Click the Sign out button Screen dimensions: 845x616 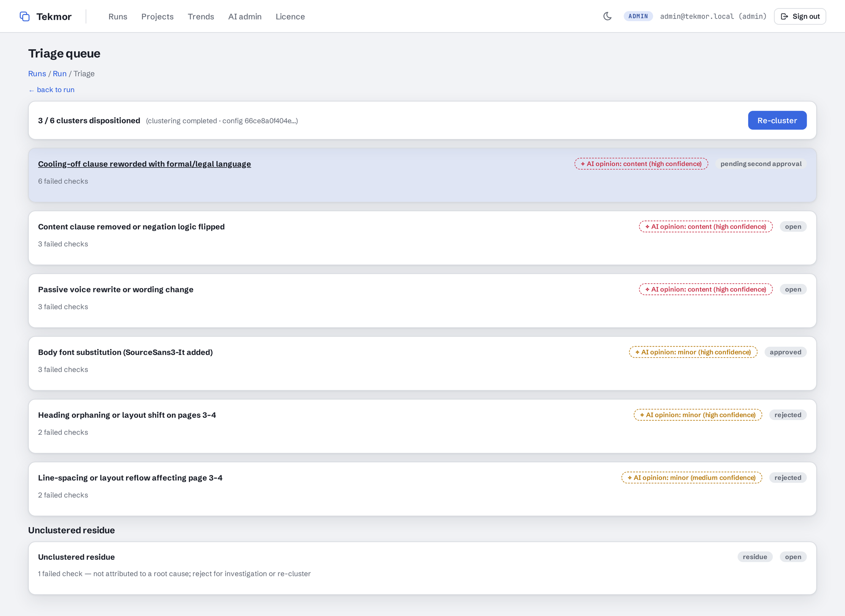[x=800, y=16]
